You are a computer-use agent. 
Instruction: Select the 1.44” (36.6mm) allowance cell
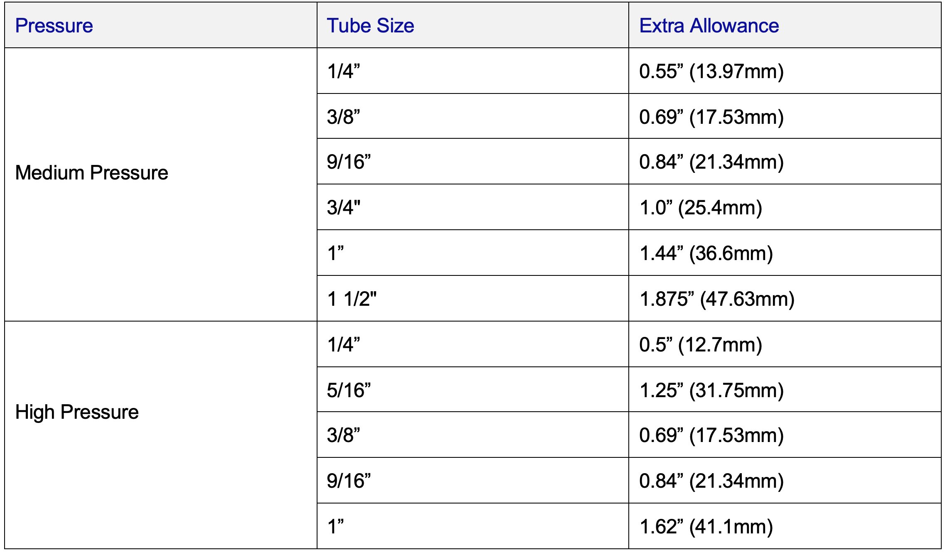point(706,253)
